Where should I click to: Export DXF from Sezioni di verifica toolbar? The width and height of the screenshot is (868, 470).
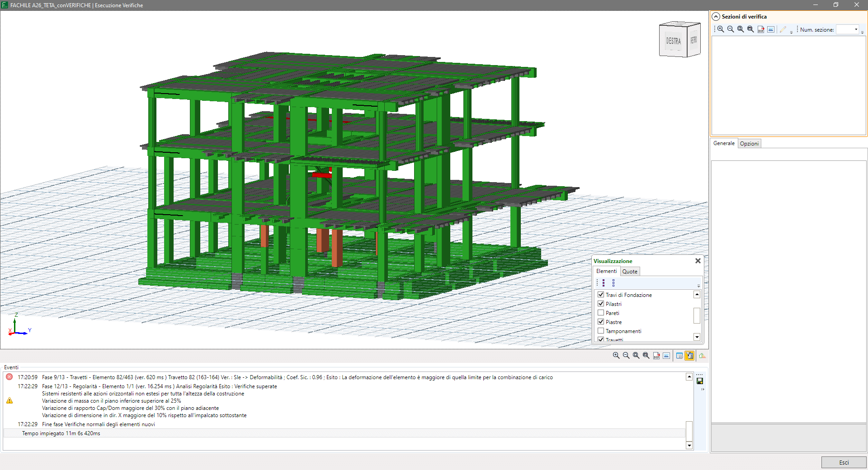[761, 29]
